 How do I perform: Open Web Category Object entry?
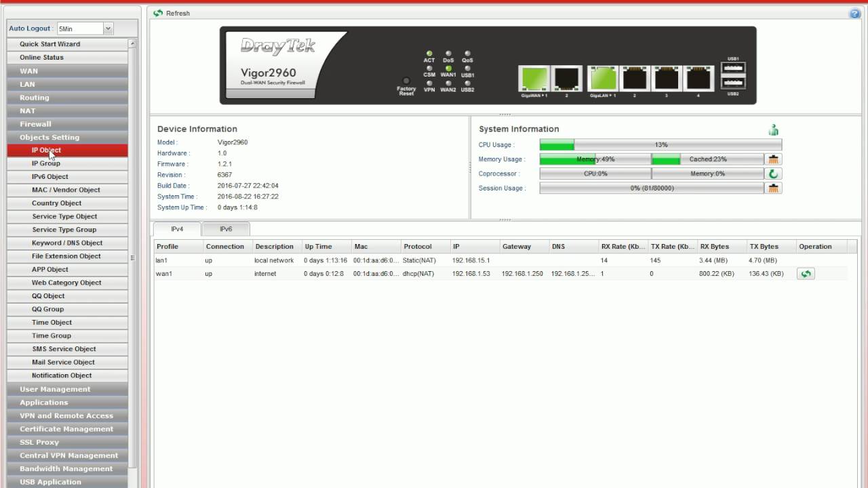tap(67, 283)
